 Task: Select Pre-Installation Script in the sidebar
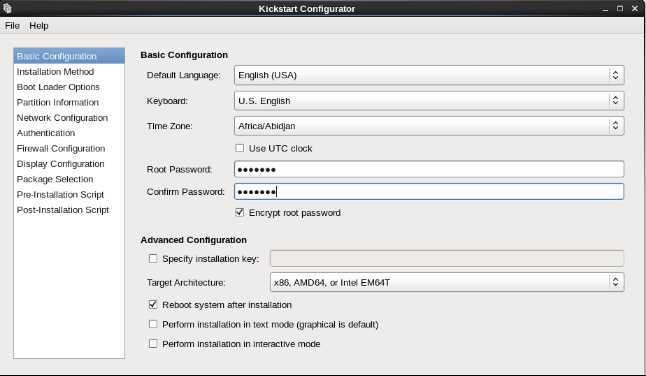(x=69, y=194)
